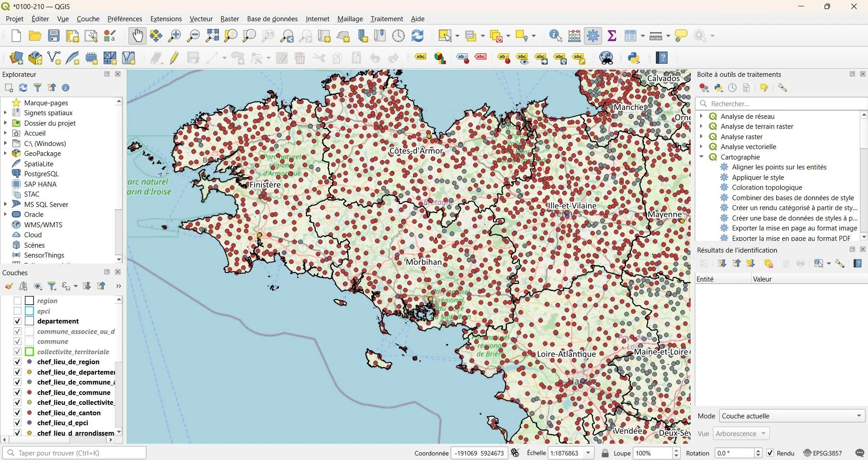Select the Pan map tool
This screenshot has width=868, height=460.
tap(137, 36)
